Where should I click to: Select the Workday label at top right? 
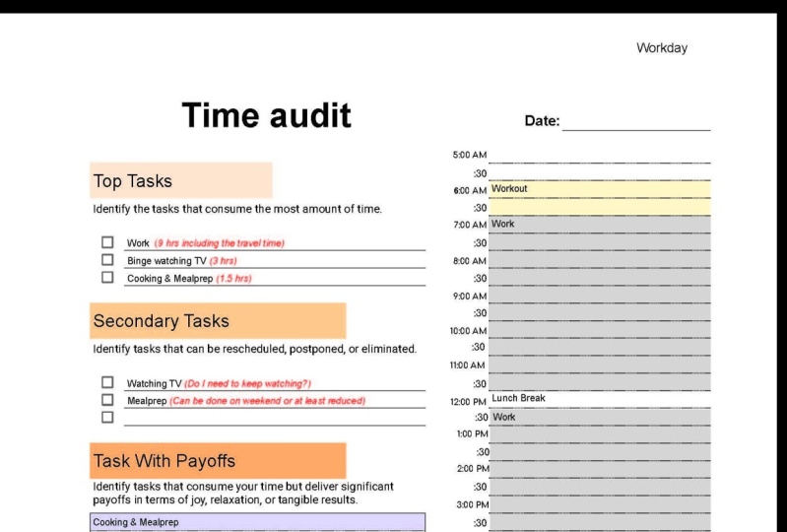pos(662,48)
